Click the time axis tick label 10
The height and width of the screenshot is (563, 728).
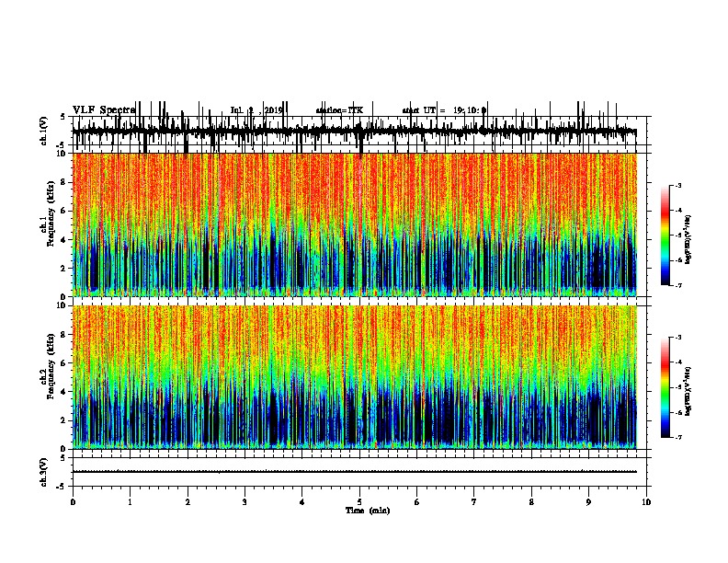[646, 501]
